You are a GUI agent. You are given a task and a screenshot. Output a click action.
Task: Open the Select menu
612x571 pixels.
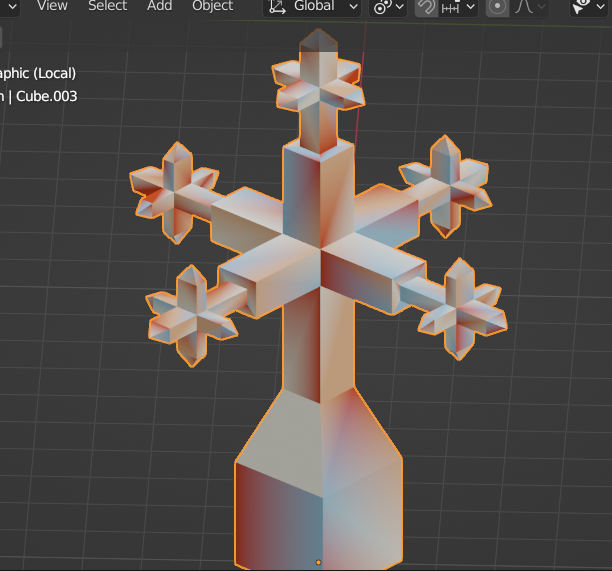(x=107, y=6)
